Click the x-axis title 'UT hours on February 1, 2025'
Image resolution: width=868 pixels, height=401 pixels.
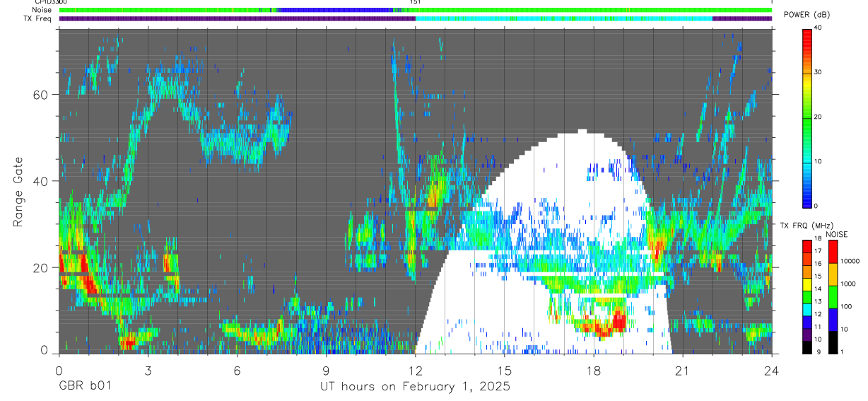(x=415, y=387)
